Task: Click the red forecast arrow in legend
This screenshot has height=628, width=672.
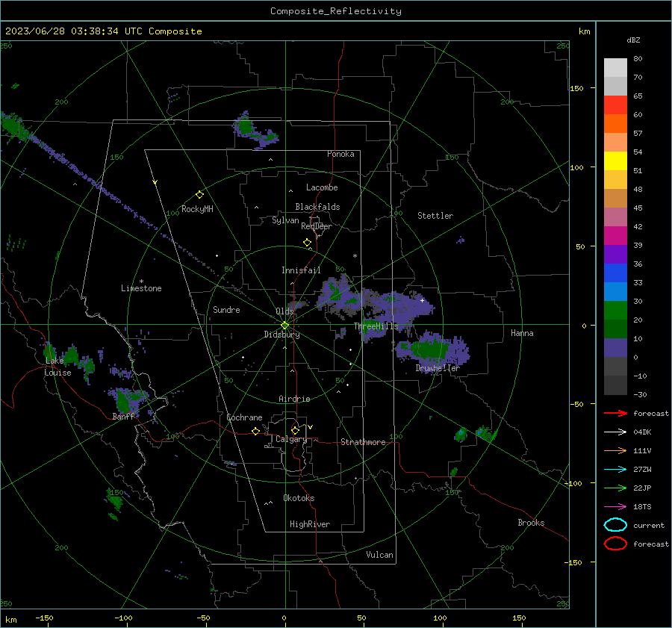Action: 615,413
